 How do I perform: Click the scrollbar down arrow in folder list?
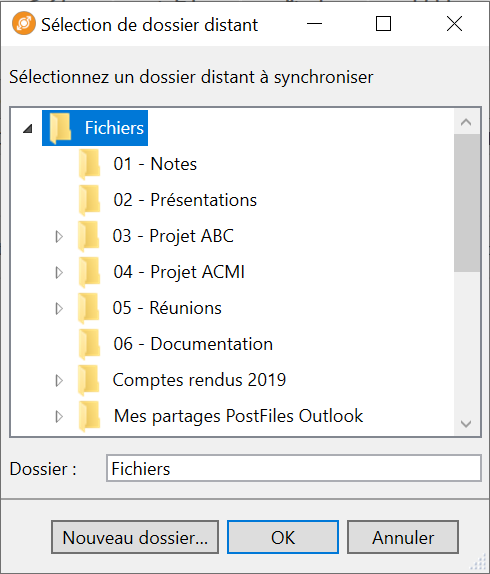pyautogui.click(x=466, y=424)
